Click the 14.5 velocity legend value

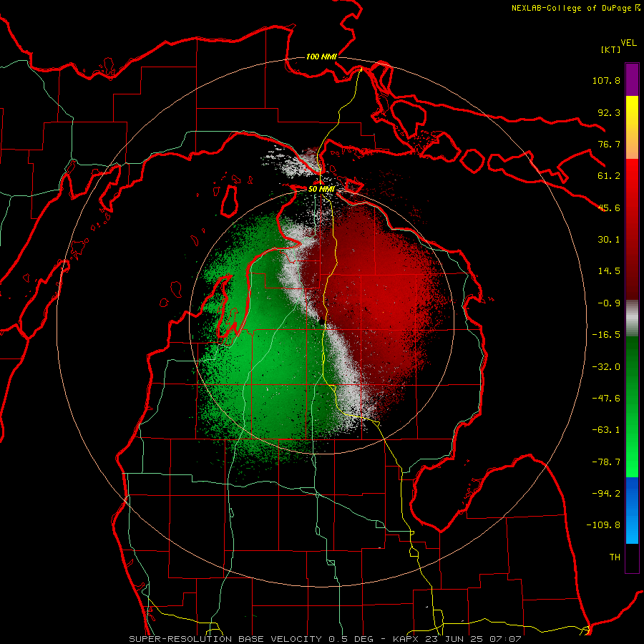point(609,271)
